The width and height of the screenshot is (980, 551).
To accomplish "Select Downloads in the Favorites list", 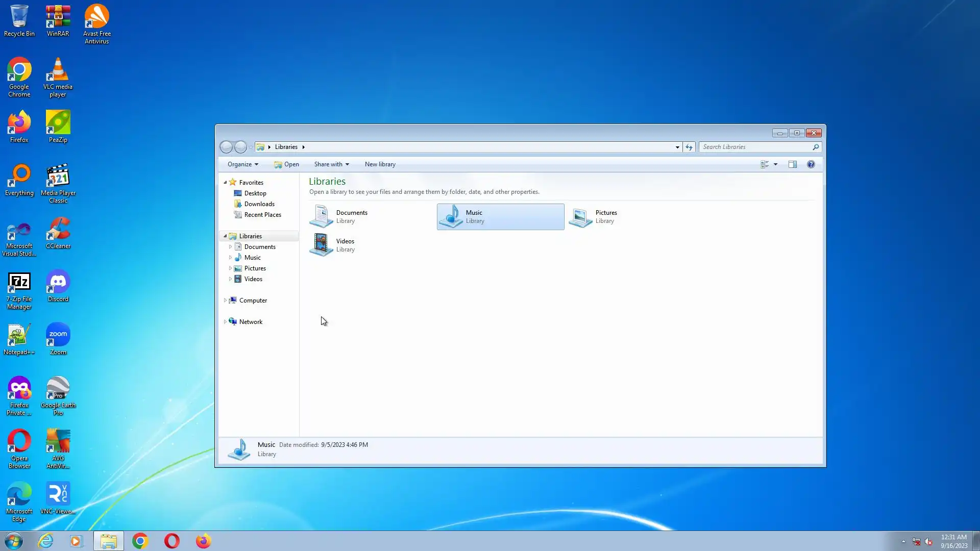I will tap(259, 204).
